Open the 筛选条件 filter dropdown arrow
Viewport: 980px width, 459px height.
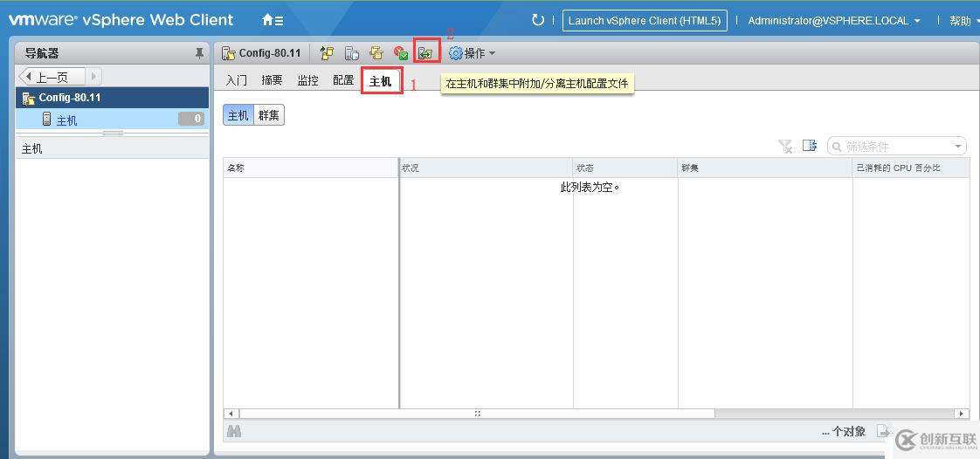[957, 147]
